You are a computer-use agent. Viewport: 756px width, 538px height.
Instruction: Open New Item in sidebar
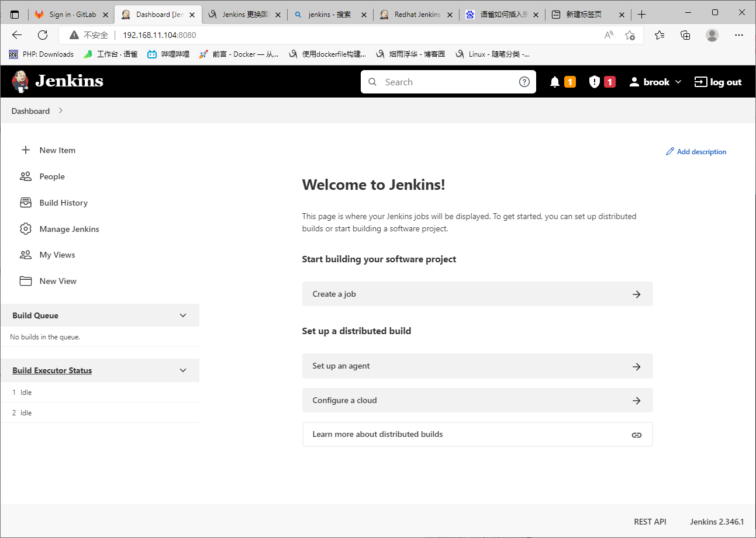pyautogui.click(x=57, y=150)
